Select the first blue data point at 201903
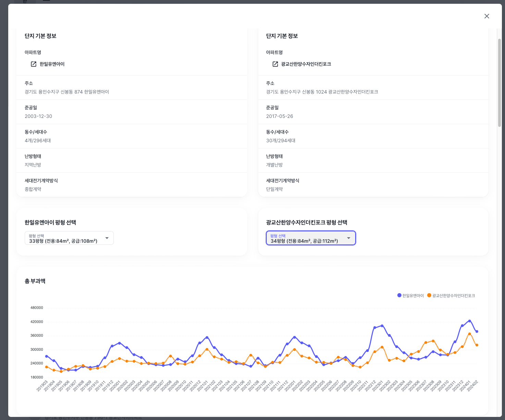The image size is (505, 420). tap(47, 356)
